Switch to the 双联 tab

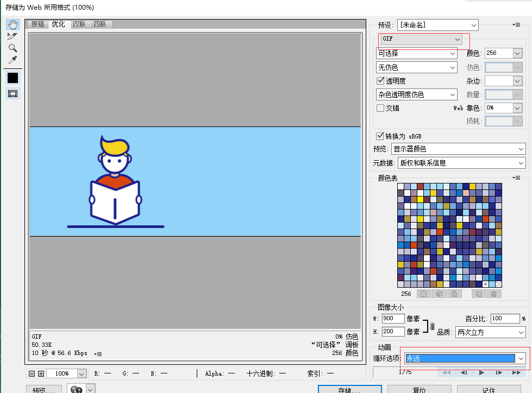79,24
